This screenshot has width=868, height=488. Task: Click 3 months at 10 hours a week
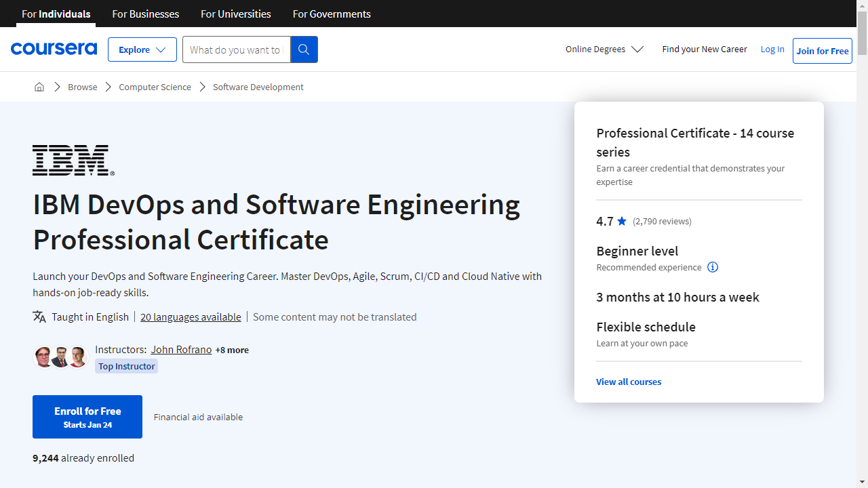(678, 297)
